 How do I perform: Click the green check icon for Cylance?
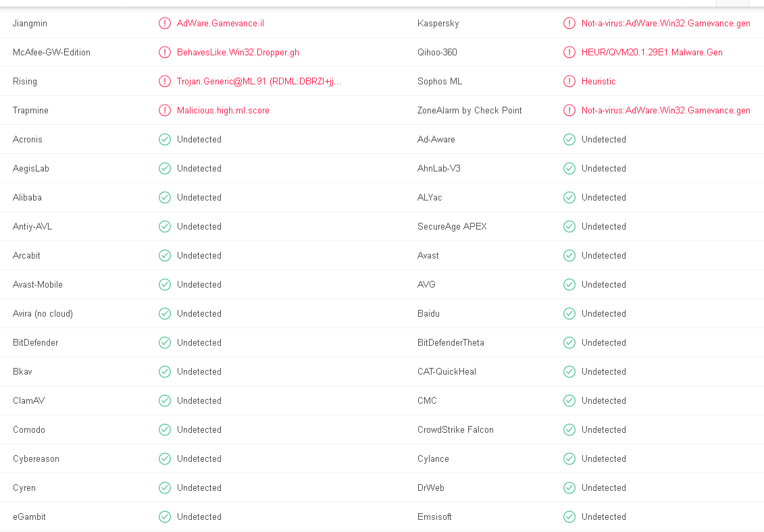click(569, 458)
